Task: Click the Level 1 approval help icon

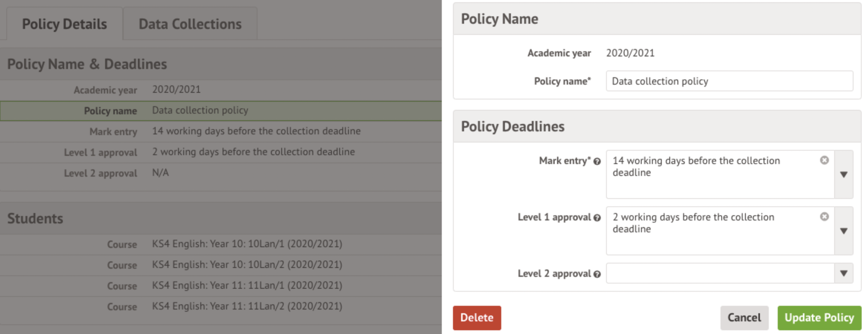Action: click(x=597, y=218)
